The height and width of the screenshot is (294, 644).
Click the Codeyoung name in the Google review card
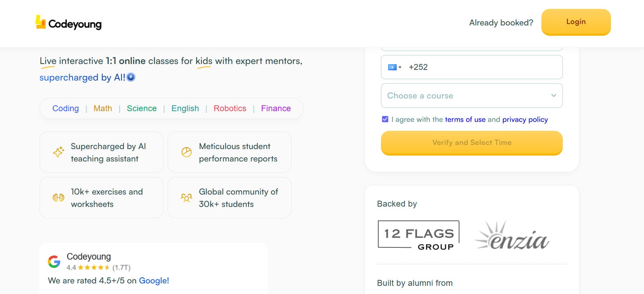(89, 257)
